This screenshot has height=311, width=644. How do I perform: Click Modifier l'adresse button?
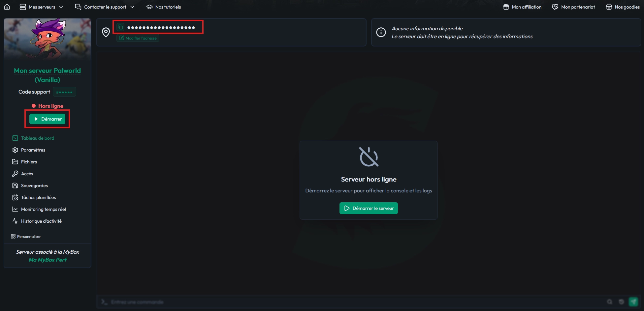point(138,38)
